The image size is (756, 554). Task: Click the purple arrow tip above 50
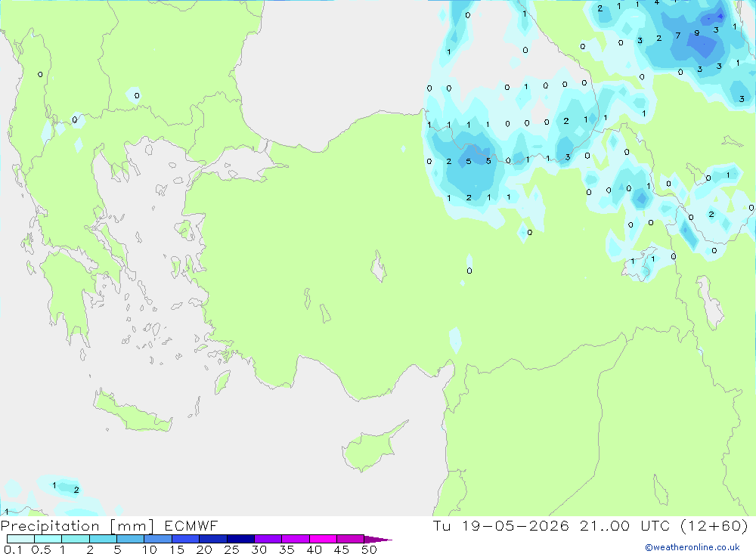tap(378, 540)
